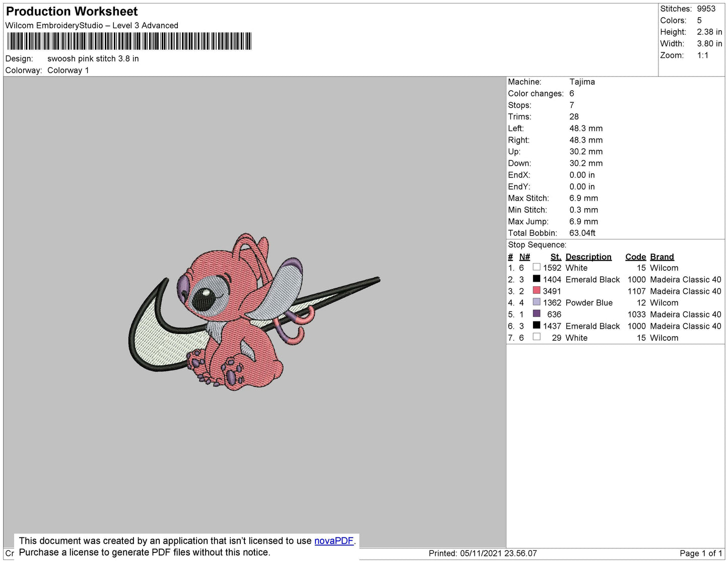Click the Brand column header
728x563 pixels.
pos(662,257)
